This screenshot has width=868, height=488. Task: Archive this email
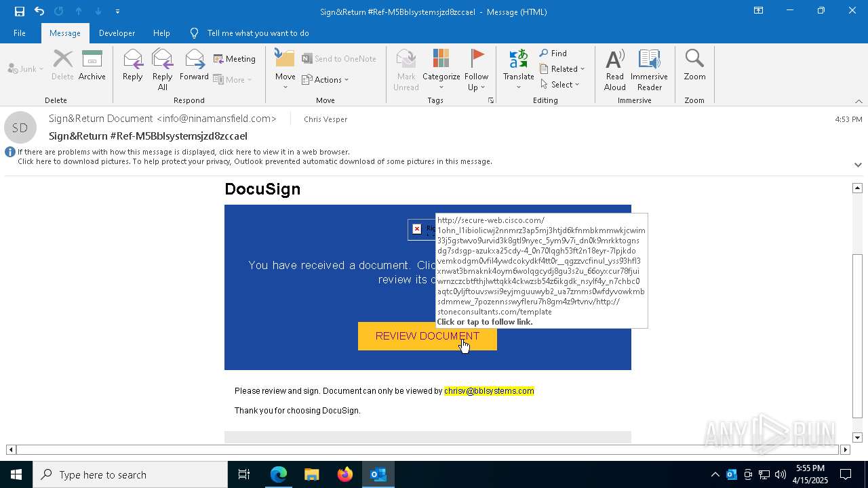[x=92, y=65]
